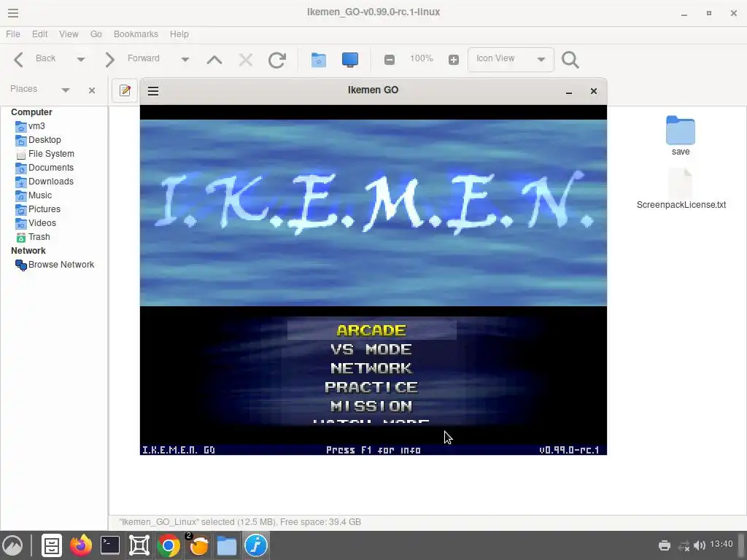The height and width of the screenshot is (560, 747).
Task: Switch to Ikemen GO taskbar item
Action: pos(256,545)
